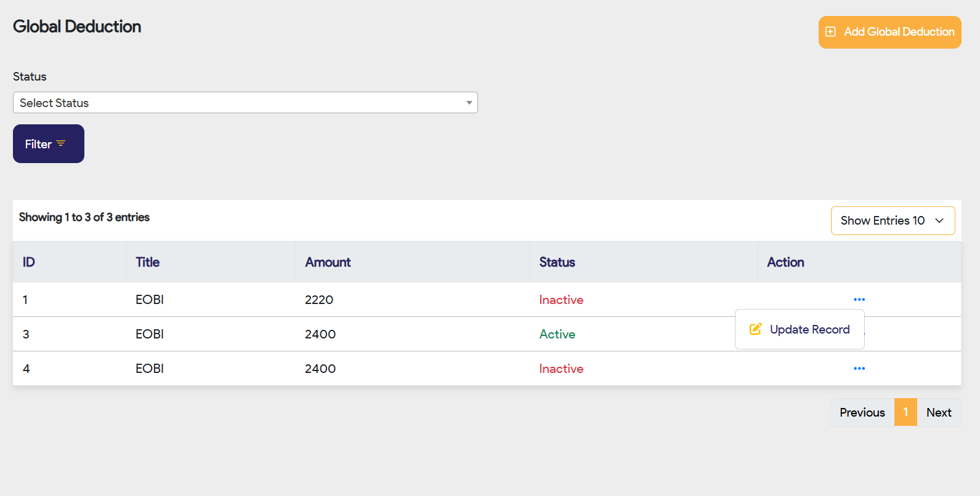980x496 pixels.
Task: Click the Status dropdown arrow
Action: coord(469,103)
